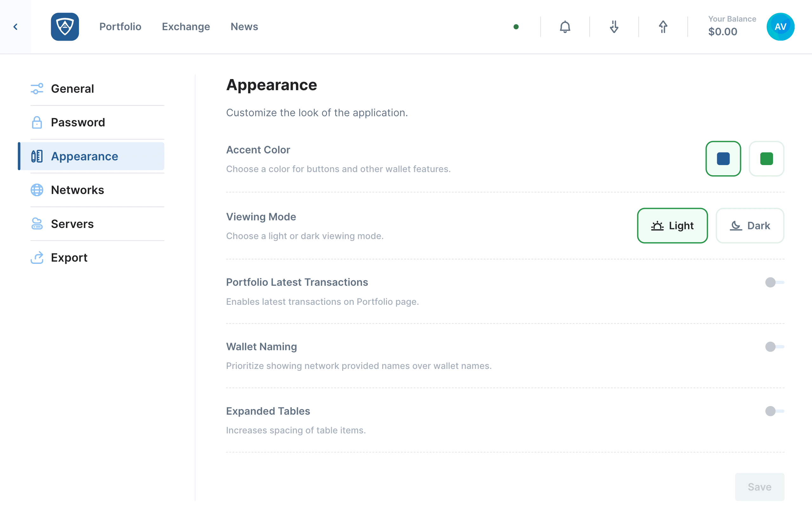
Task: Open the AV profile avatar
Action: click(x=781, y=27)
